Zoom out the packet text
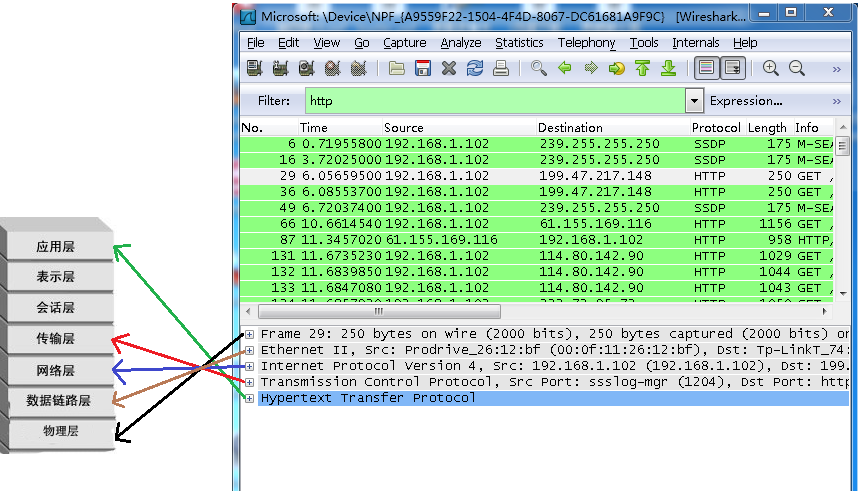Screen dimensions: 858x493 pyautogui.click(x=797, y=68)
